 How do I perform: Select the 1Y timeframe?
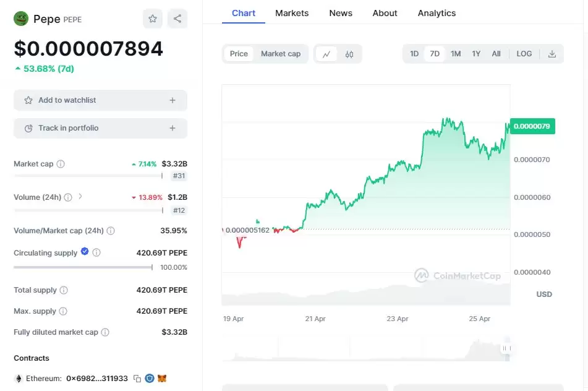[476, 54]
